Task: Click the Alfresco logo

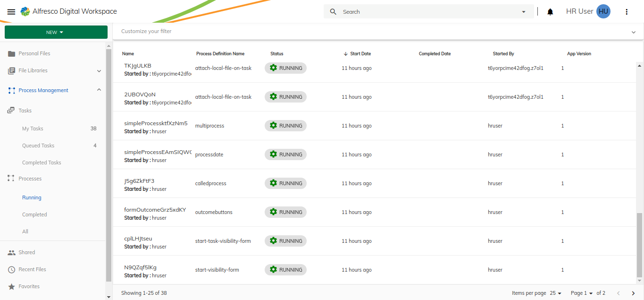Action: click(x=25, y=11)
